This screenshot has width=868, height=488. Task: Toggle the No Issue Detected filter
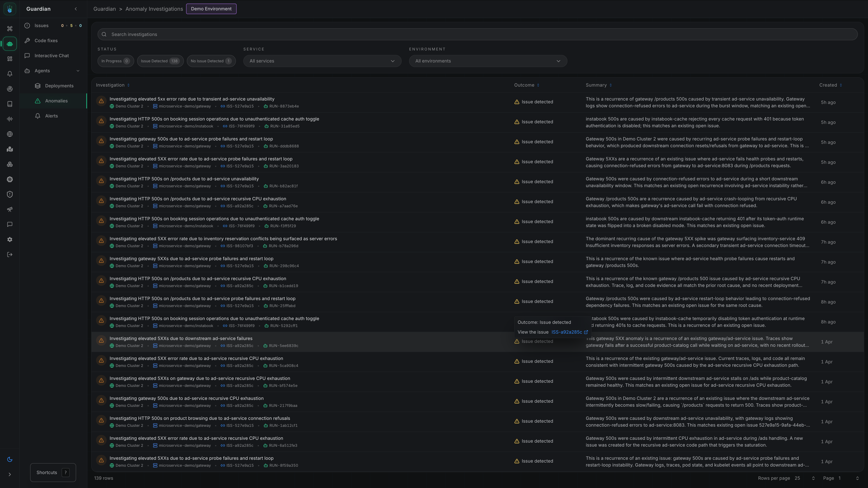point(211,61)
